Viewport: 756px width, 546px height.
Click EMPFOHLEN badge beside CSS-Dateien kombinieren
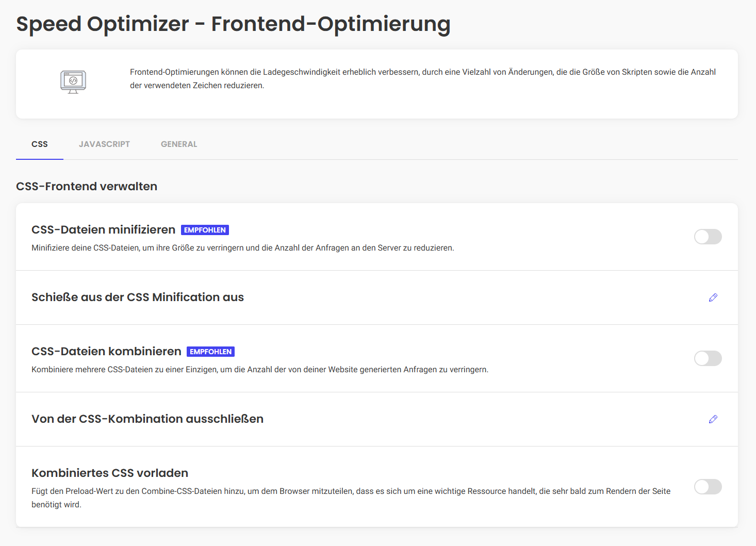(x=210, y=352)
